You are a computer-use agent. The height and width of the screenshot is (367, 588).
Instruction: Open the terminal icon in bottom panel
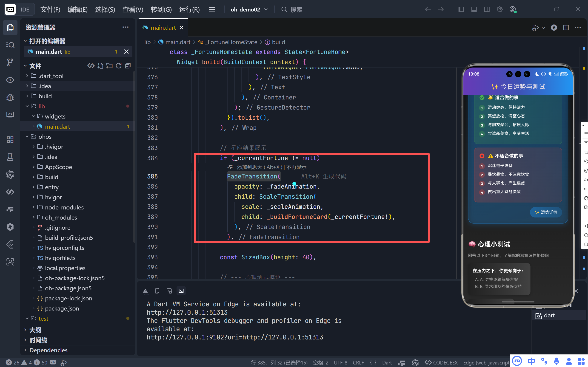tap(181, 291)
